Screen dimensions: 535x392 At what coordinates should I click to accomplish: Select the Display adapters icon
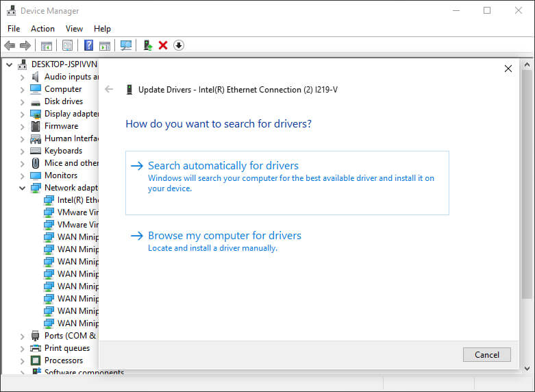[36, 114]
